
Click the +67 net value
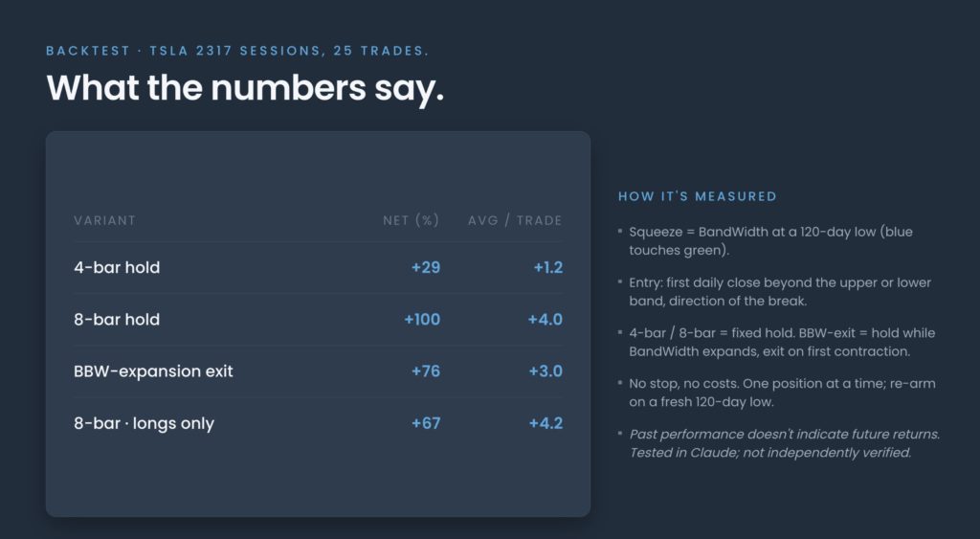[426, 423]
